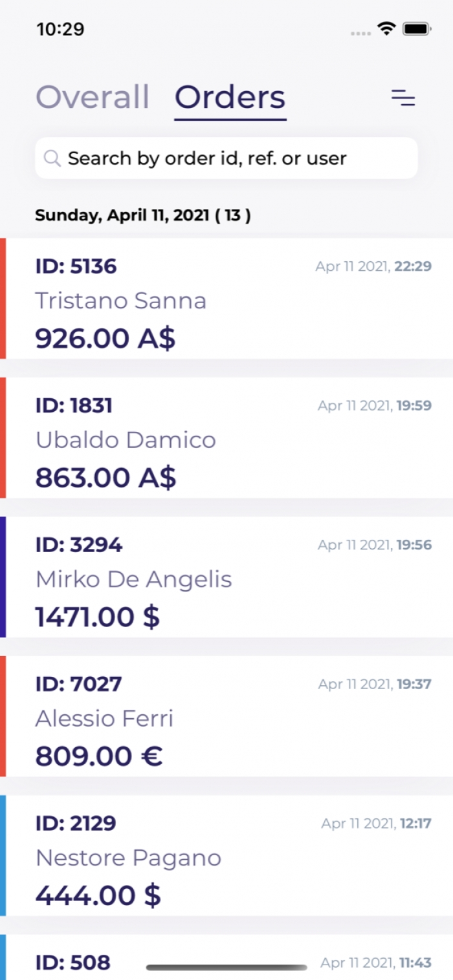Tap the Sunday, April 11, 2021 header

click(x=143, y=215)
